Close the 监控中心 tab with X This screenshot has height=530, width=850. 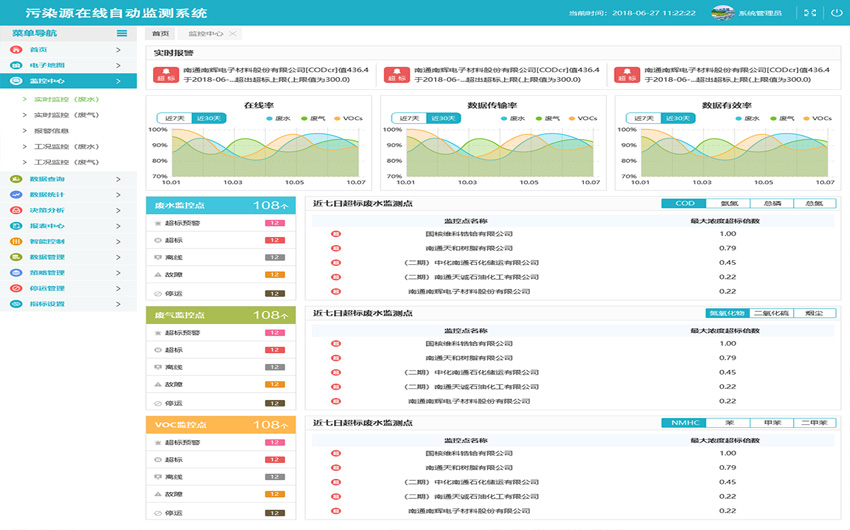point(233,34)
